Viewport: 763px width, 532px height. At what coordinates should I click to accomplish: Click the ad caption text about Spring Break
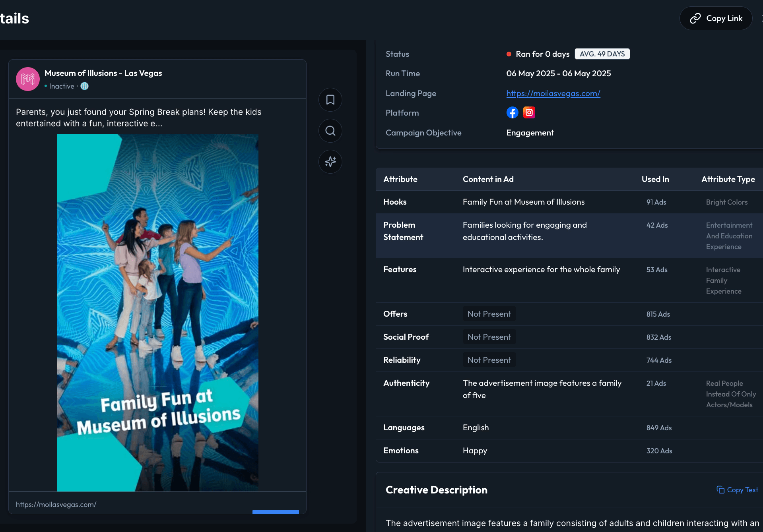139,118
